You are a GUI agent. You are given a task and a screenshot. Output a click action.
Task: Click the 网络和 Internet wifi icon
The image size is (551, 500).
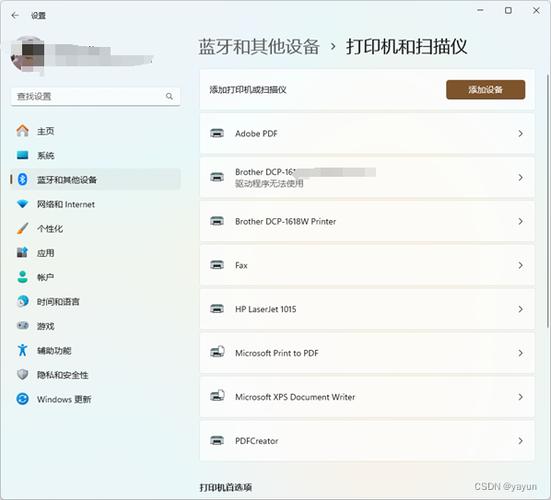point(22,204)
